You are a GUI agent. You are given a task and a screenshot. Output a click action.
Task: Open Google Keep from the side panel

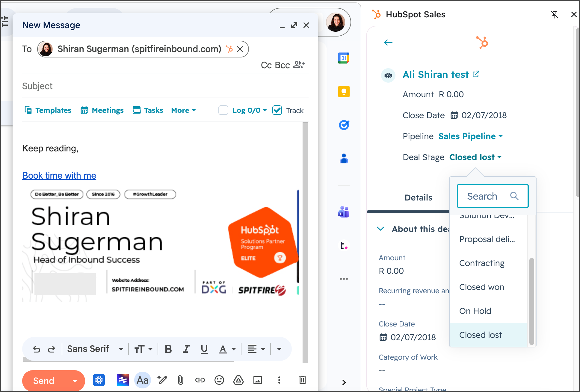pyautogui.click(x=344, y=92)
